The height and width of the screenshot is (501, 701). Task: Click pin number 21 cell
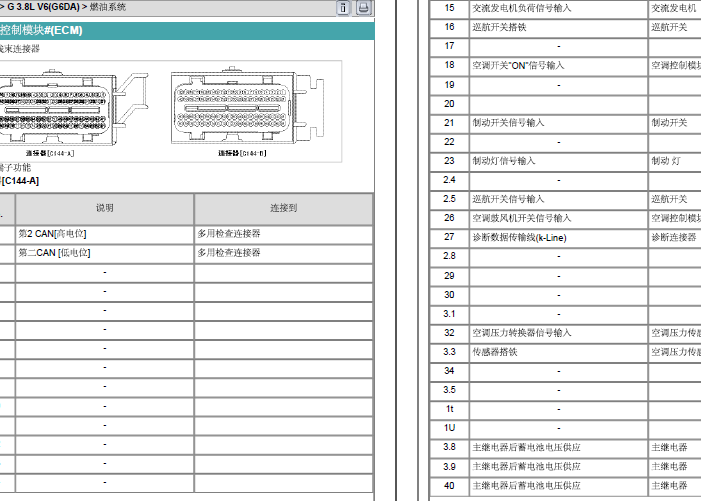click(449, 123)
